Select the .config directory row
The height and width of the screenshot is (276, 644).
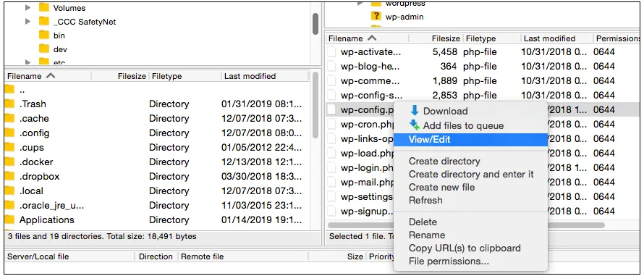tap(156, 133)
